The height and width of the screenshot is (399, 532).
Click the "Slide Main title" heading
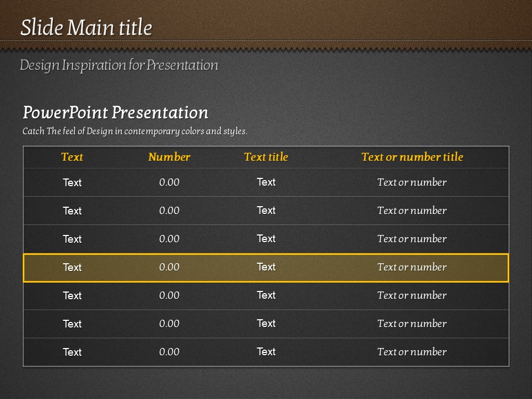coord(86,28)
